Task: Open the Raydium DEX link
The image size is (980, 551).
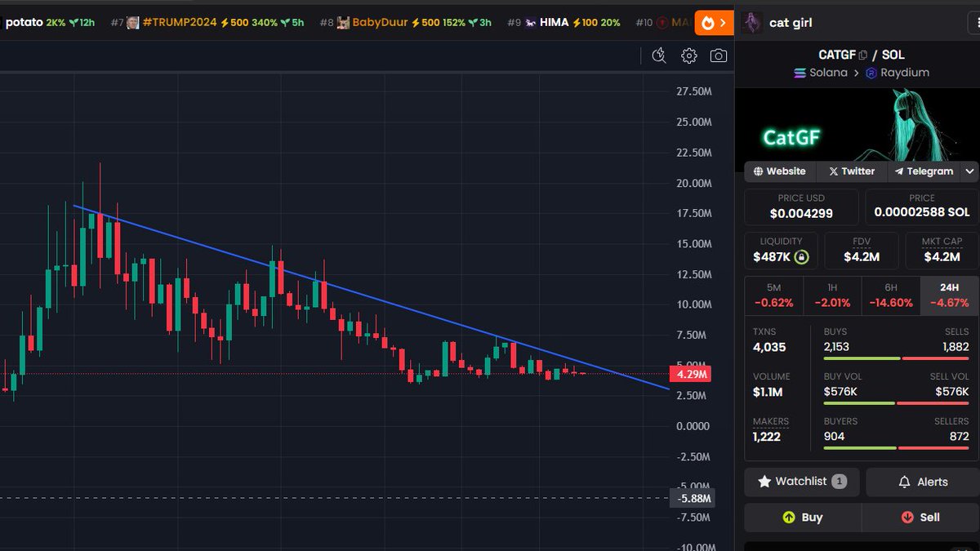Action: pos(897,73)
